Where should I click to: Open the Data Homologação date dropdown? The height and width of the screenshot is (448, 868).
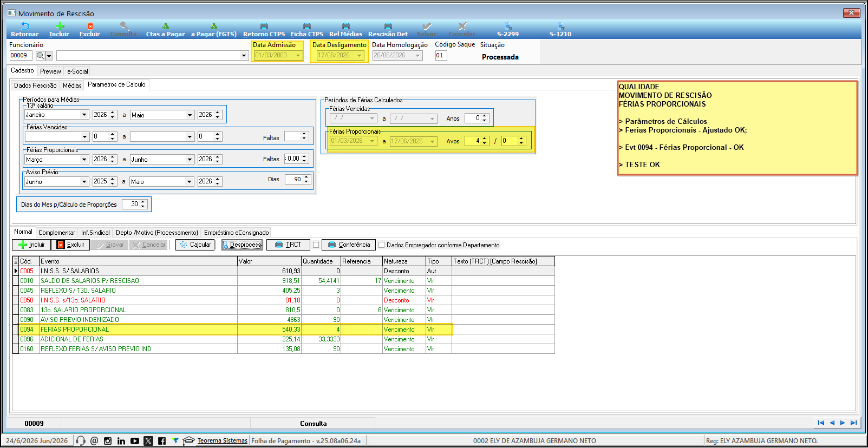(418, 56)
